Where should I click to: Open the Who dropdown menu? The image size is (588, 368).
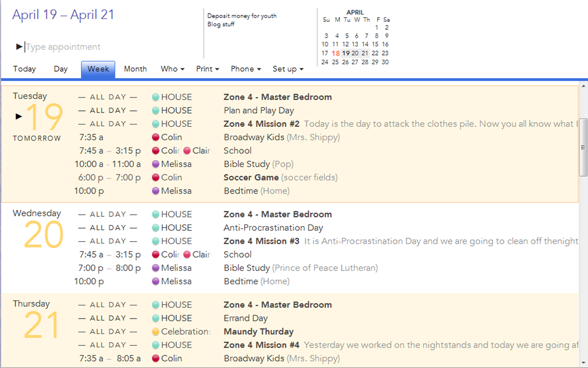172,69
